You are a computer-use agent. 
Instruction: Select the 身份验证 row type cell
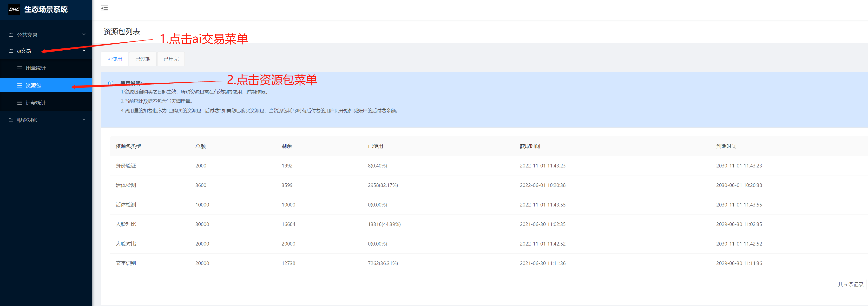126,166
